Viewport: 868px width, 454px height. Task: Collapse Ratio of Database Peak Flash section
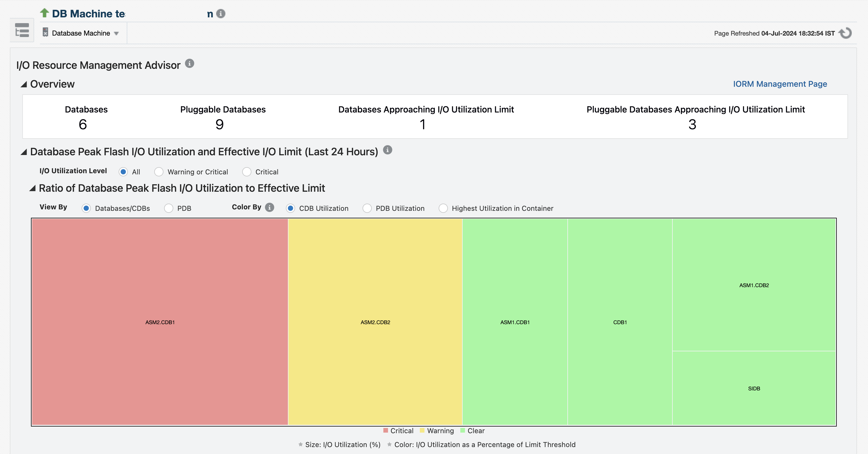(32, 188)
